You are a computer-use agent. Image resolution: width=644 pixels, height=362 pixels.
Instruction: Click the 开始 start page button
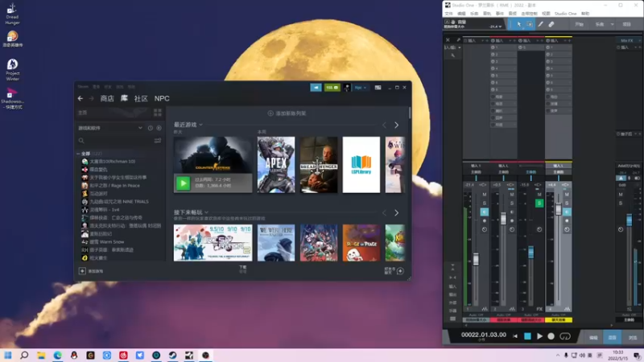coord(579,24)
